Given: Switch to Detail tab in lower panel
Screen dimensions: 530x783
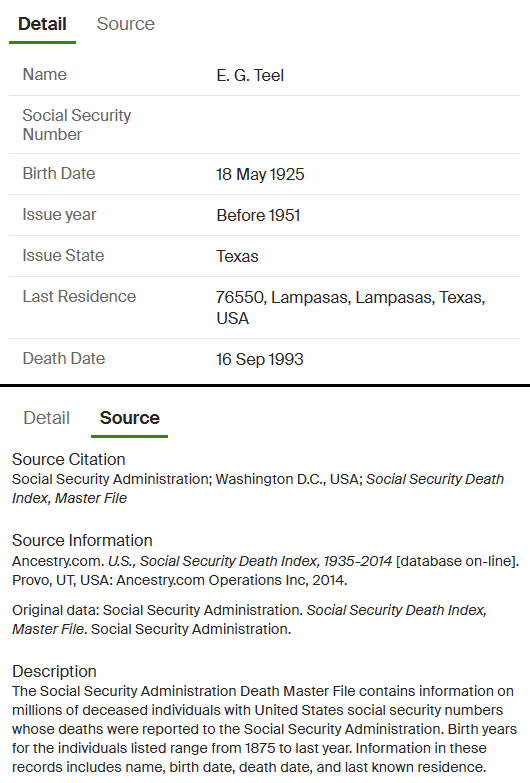Looking at the screenshot, I should click(x=46, y=418).
